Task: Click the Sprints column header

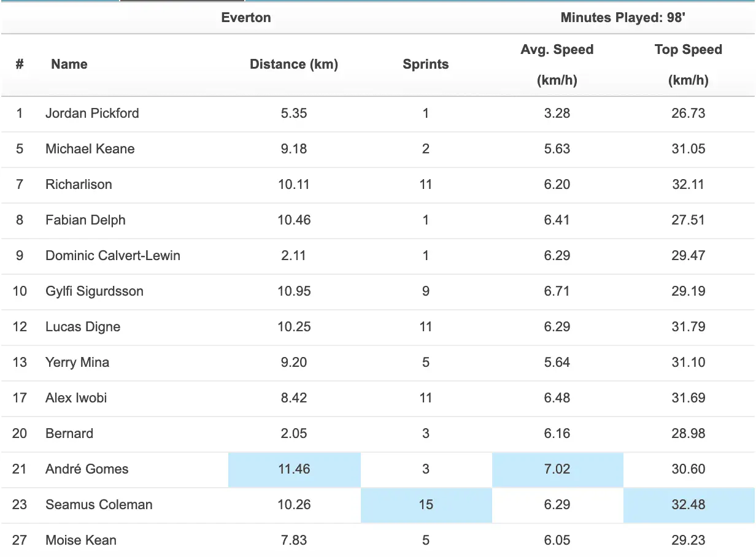Action: coord(425,64)
